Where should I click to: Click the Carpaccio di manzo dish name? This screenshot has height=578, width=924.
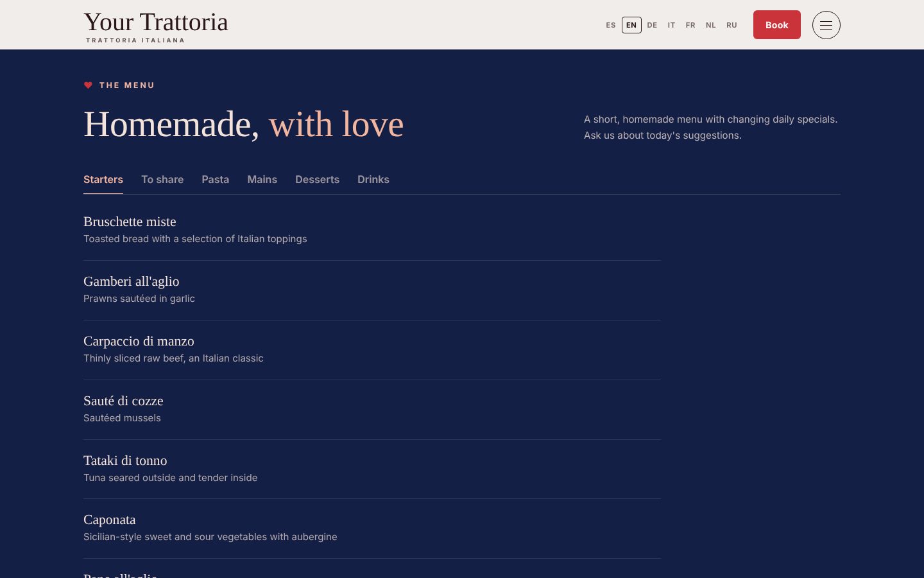click(x=139, y=341)
